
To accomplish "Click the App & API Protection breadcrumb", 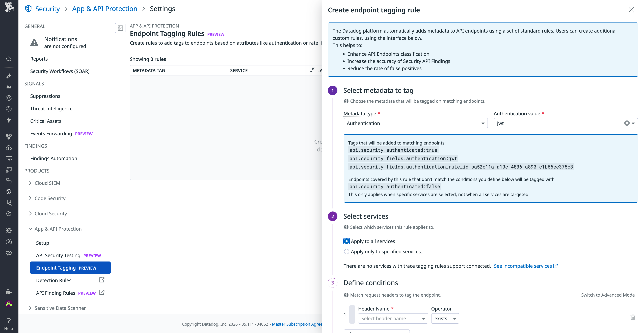I will [105, 9].
